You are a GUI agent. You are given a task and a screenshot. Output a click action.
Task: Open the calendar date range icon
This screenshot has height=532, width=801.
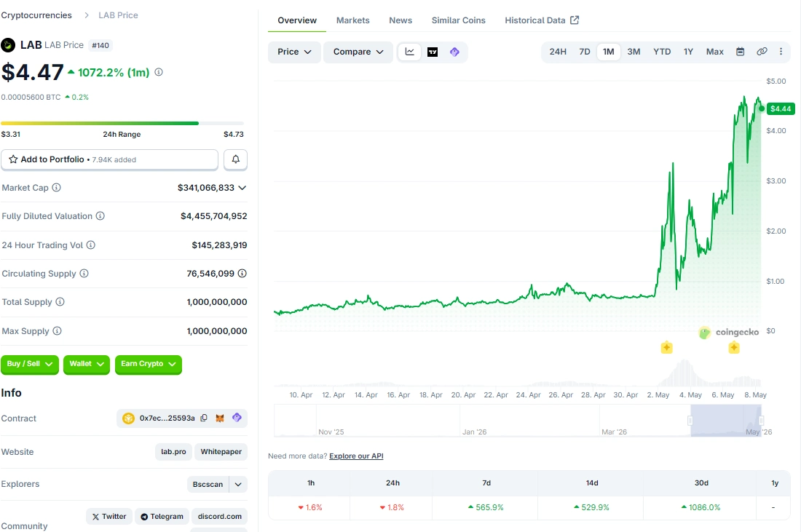[x=741, y=52]
